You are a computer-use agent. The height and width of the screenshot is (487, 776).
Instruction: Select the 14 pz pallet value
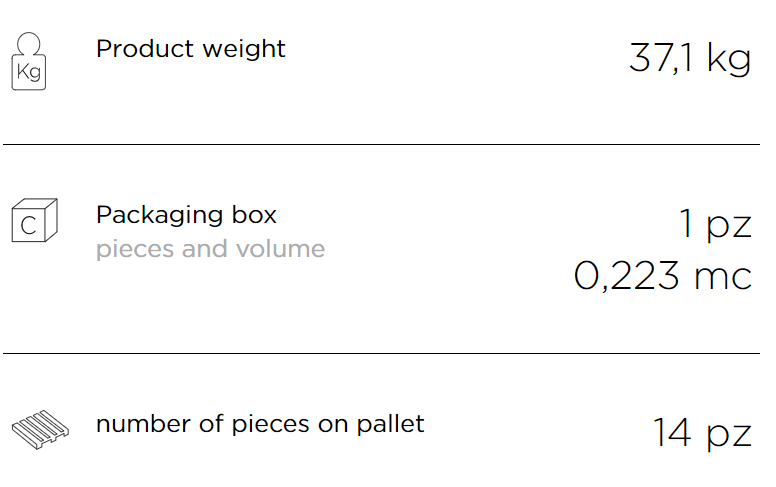click(702, 433)
